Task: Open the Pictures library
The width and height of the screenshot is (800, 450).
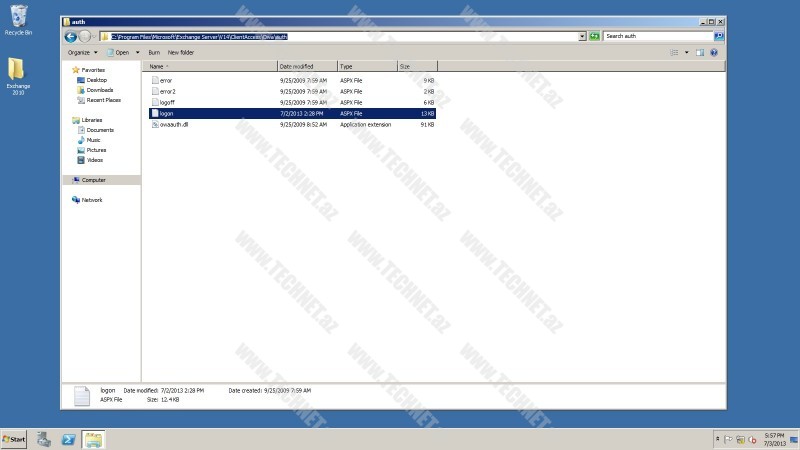Action: tap(96, 150)
